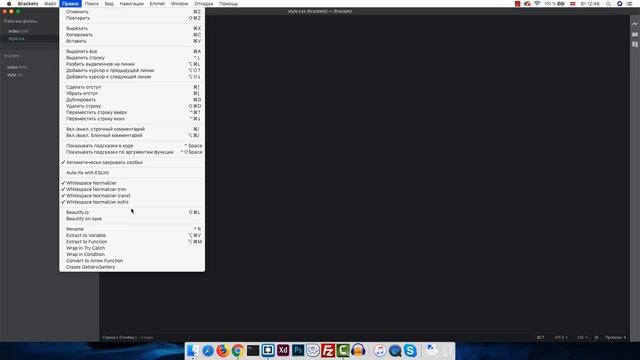Open Terminal from the dock
The height and width of the screenshot is (360, 640).
click(x=253, y=350)
